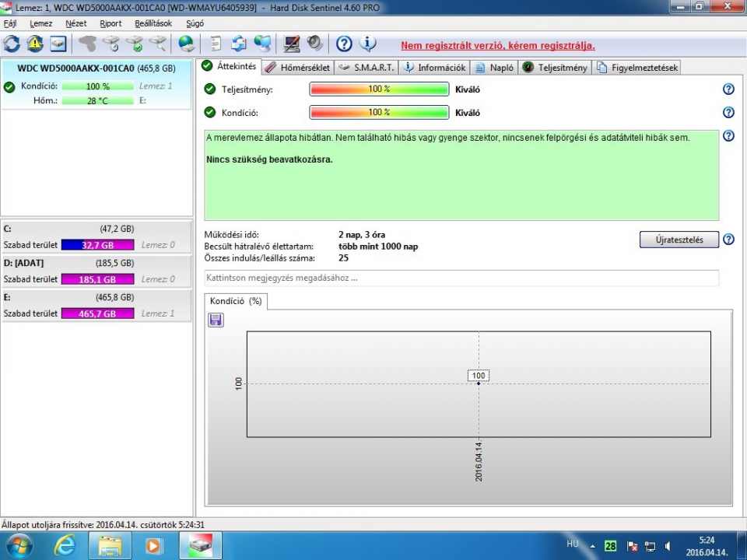The height and width of the screenshot is (560, 747).
Task: Open Beállítások menu
Action: pos(153,23)
